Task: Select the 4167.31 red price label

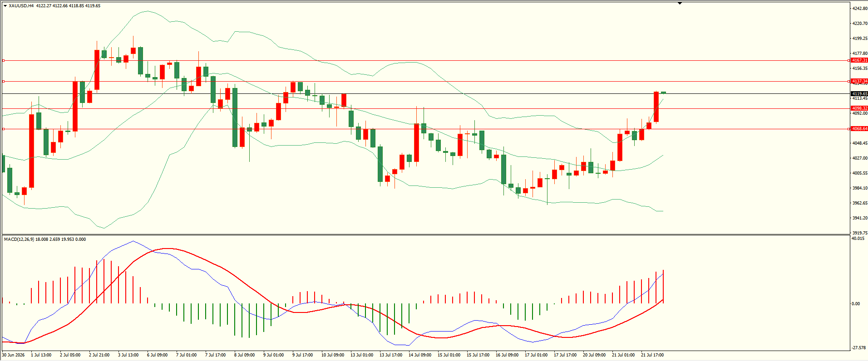Action: click(859, 60)
